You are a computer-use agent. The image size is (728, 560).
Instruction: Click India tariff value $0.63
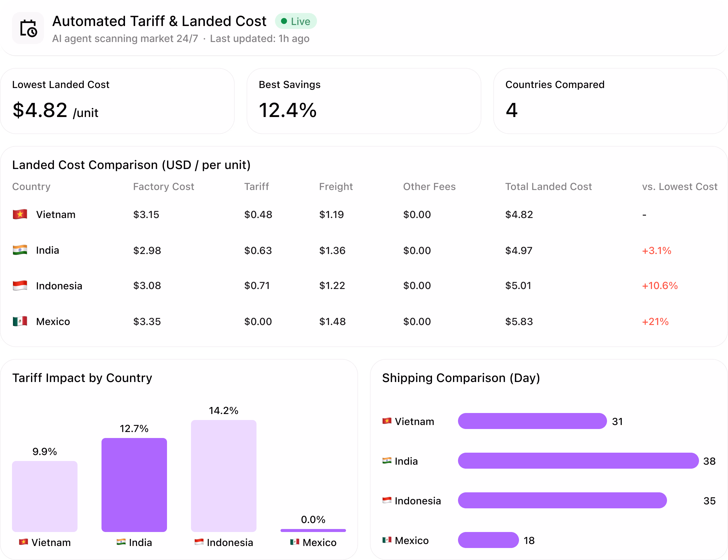258,250
